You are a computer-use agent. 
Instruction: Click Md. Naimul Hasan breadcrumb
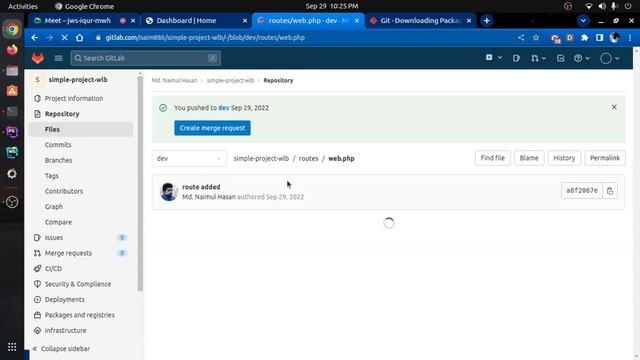[175, 80]
